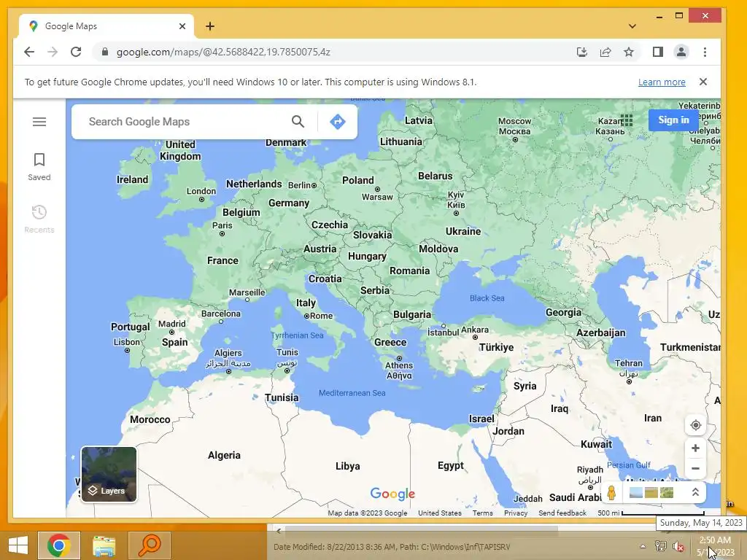
Task: Click the search magnifier icon
Action: click(x=298, y=122)
